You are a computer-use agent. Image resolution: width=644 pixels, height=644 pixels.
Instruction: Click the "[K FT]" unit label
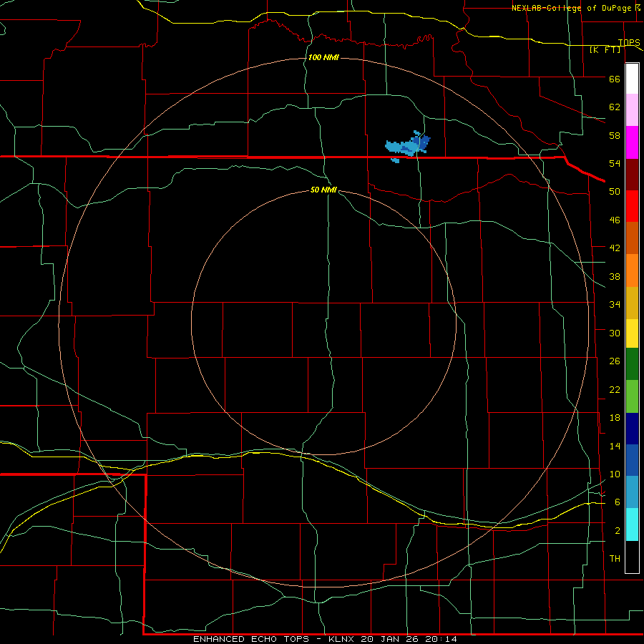(x=605, y=49)
